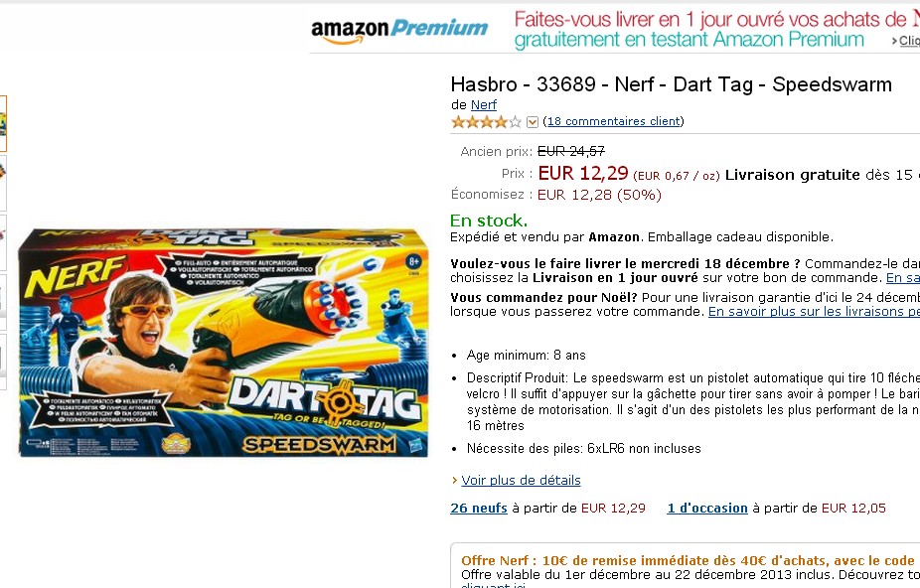Open the 18 commentaires client link
920x588 pixels.
click(x=613, y=121)
